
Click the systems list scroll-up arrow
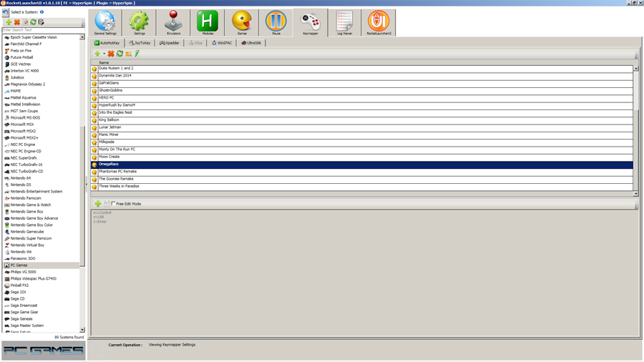[x=82, y=37]
